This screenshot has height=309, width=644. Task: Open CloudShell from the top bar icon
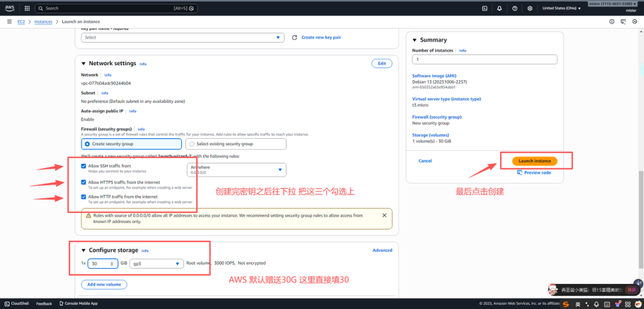pyautogui.click(x=485, y=8)
